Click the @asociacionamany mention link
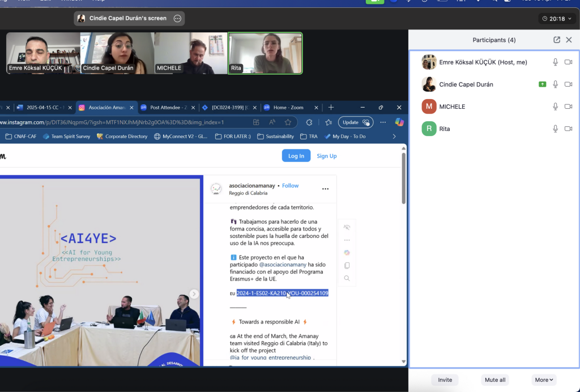 coord(283,265)
